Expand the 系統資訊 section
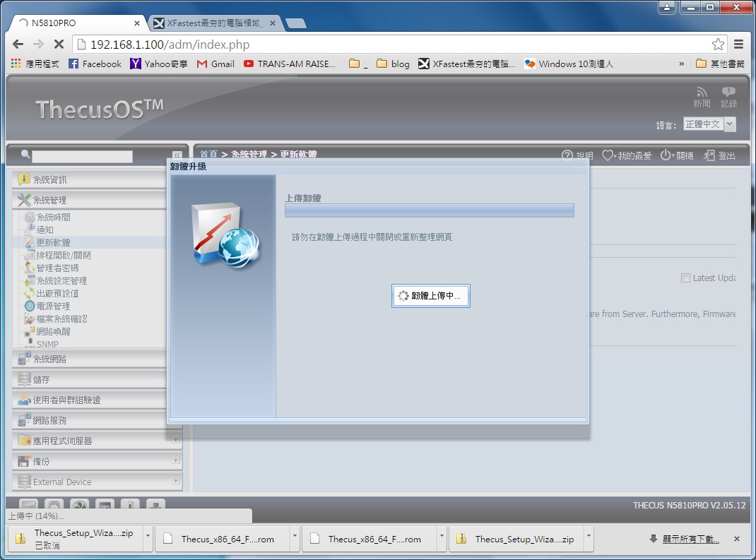This screenshot has width=756, height=560. point(90,180)
